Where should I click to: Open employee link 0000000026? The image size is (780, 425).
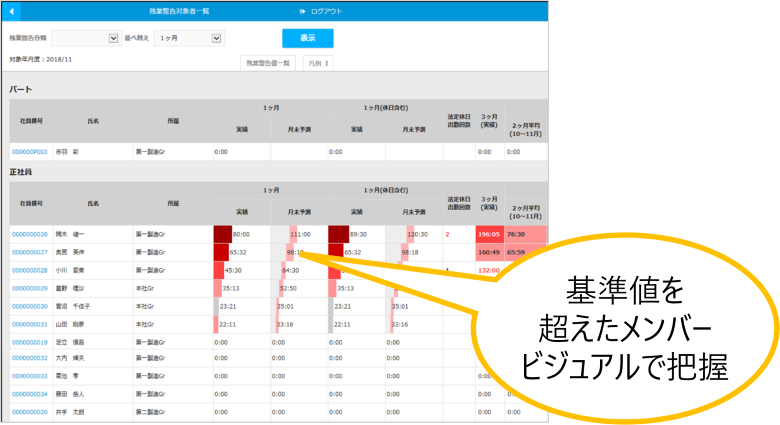tap(30, 234)
